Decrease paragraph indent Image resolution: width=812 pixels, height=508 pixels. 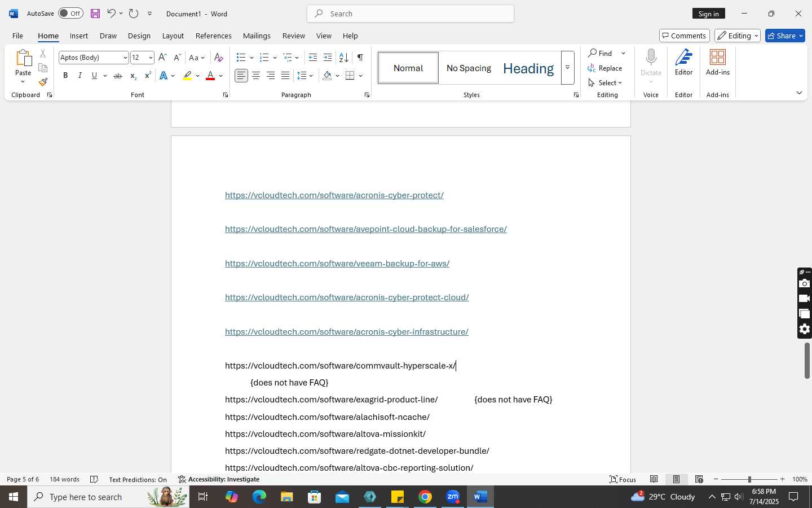313,58
